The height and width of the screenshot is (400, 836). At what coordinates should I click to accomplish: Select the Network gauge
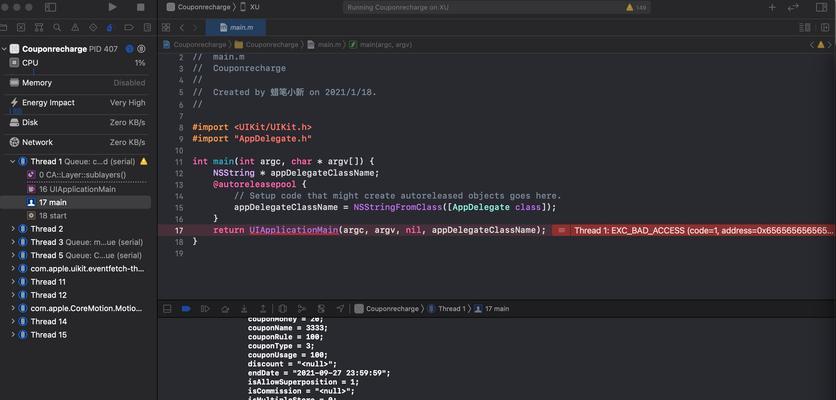coord(78,142)
